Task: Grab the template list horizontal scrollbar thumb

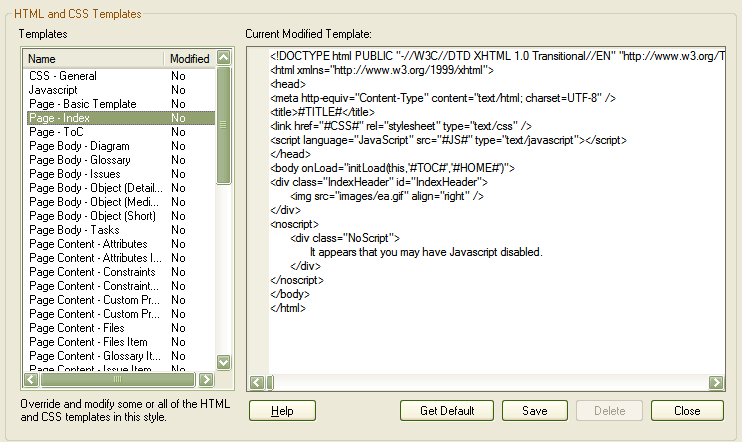Action: point(118,380)
